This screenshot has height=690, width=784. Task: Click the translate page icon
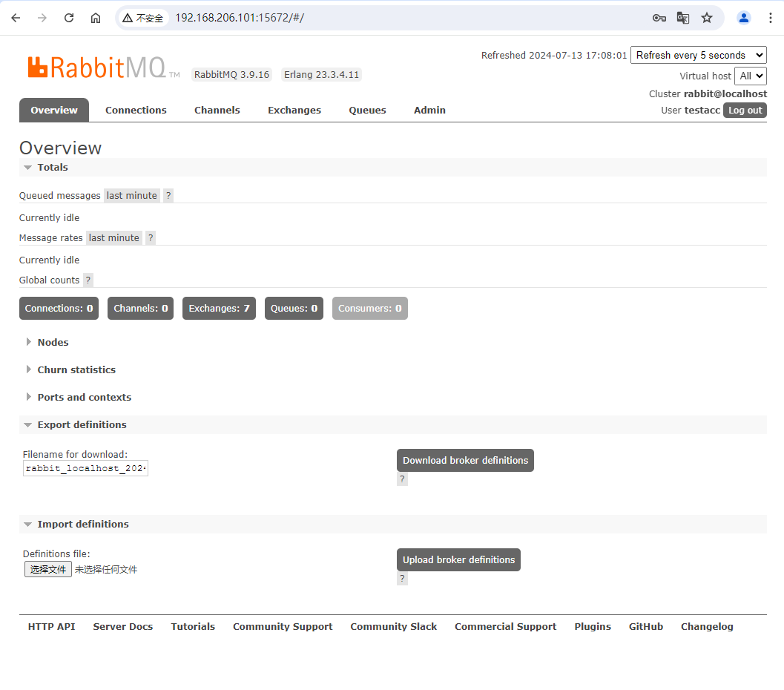[683, 18]
